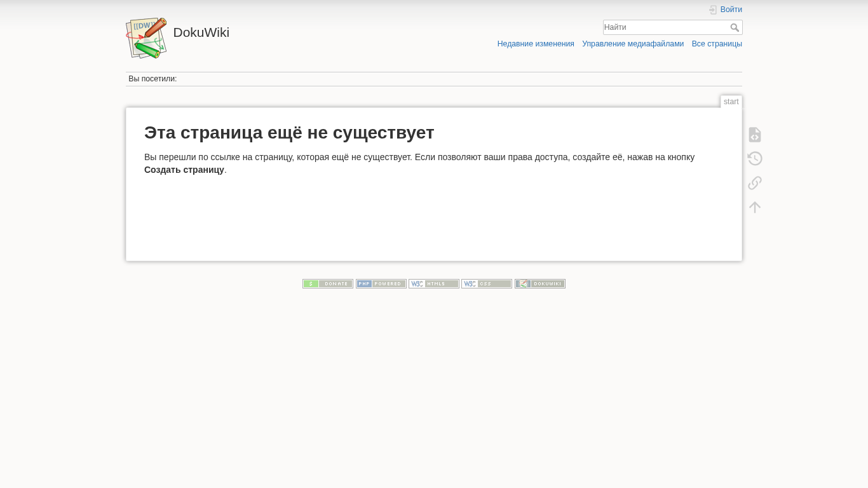Open the page history icon
This screenshot has height=488, width=868.
(755, 159)
